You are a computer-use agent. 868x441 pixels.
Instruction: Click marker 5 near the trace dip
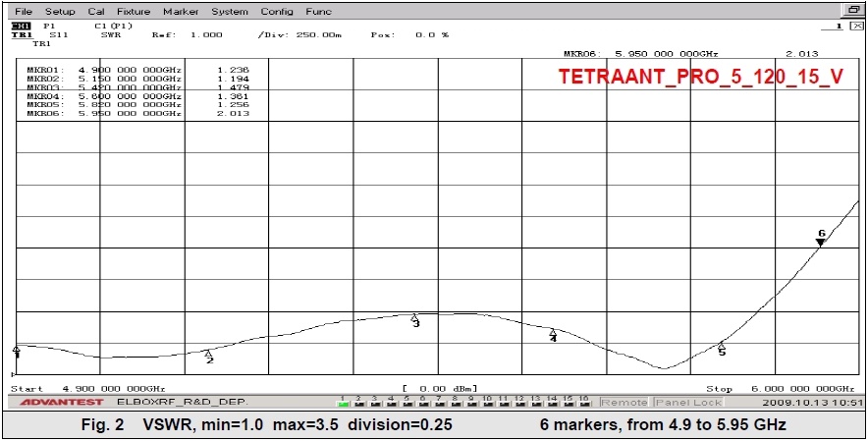coord(722,345)
